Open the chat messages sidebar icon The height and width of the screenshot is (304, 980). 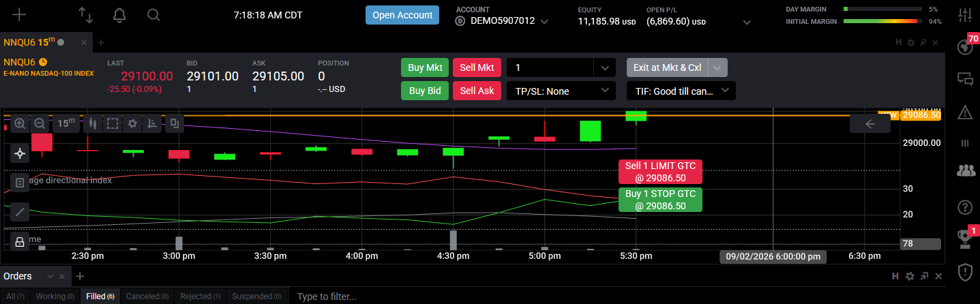tap(965, 78)
